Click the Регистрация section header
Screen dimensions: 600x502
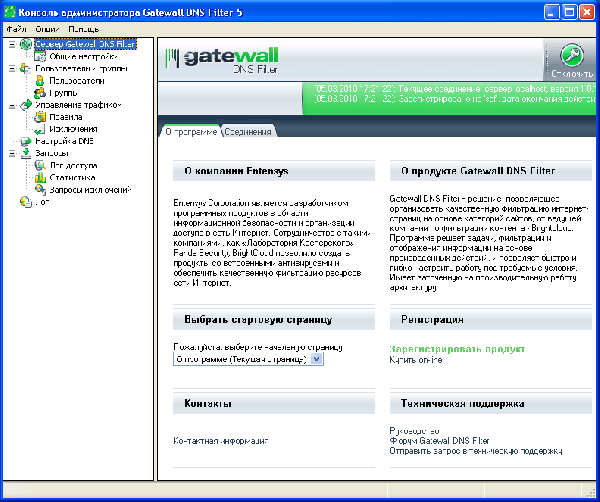tap(491, 319)
